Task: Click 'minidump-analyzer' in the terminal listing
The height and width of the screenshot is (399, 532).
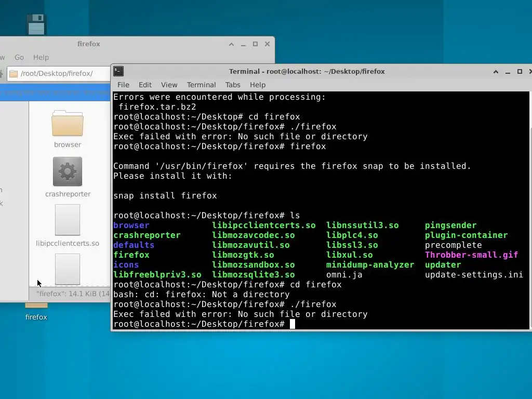Action: pos(370,264)
